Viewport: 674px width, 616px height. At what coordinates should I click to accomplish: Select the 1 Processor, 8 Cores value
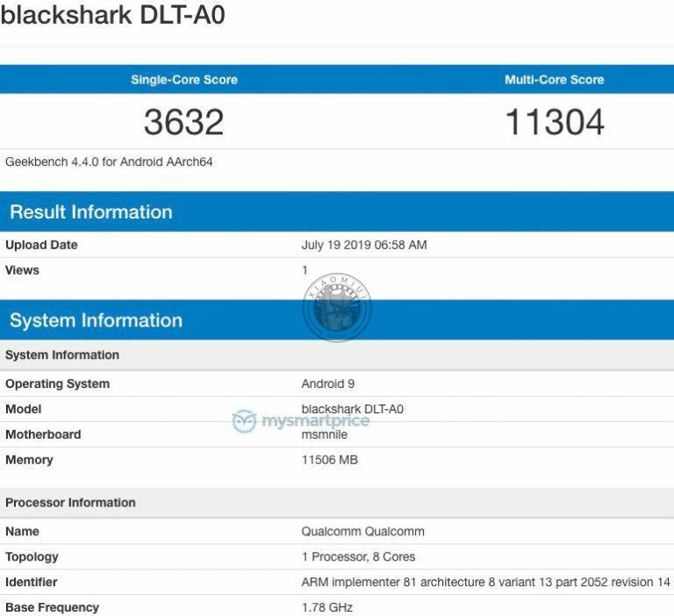coord(358,557)
